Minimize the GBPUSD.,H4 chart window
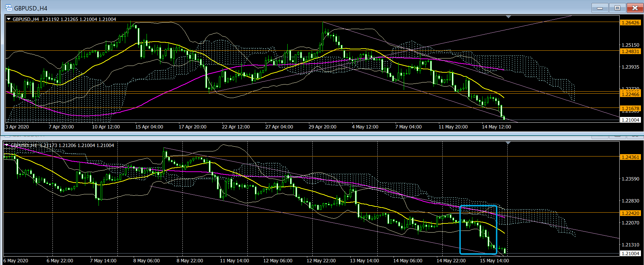This screenshot has height=265, width=644. coord(600,8)
